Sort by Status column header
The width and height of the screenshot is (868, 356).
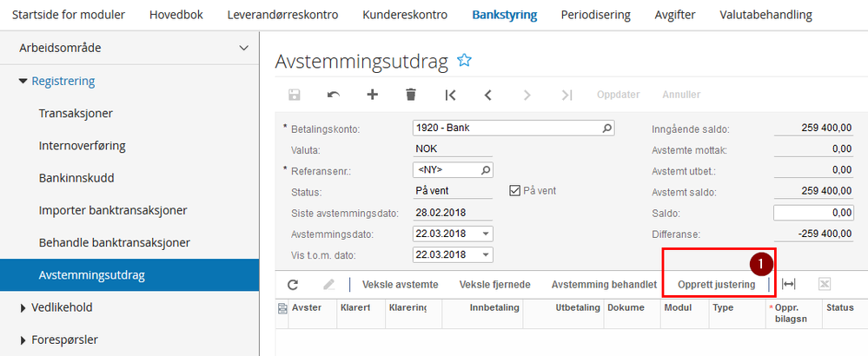pos(840,308)
